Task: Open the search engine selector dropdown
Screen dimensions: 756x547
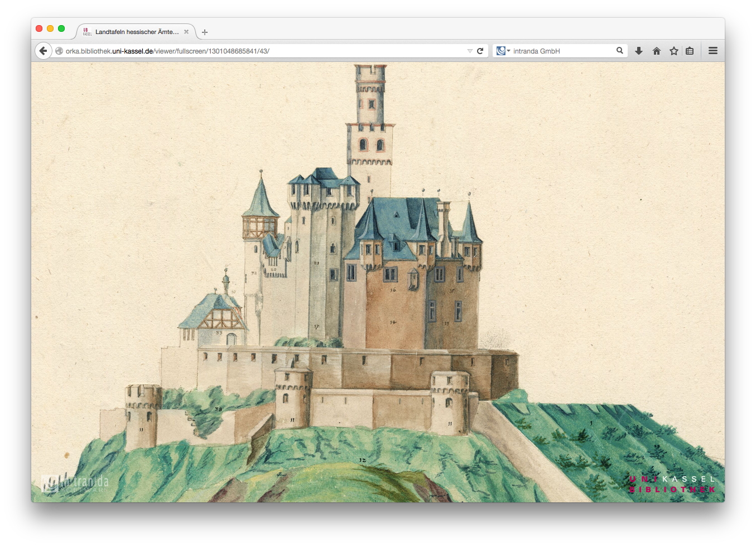Action: tap(503, 51)
